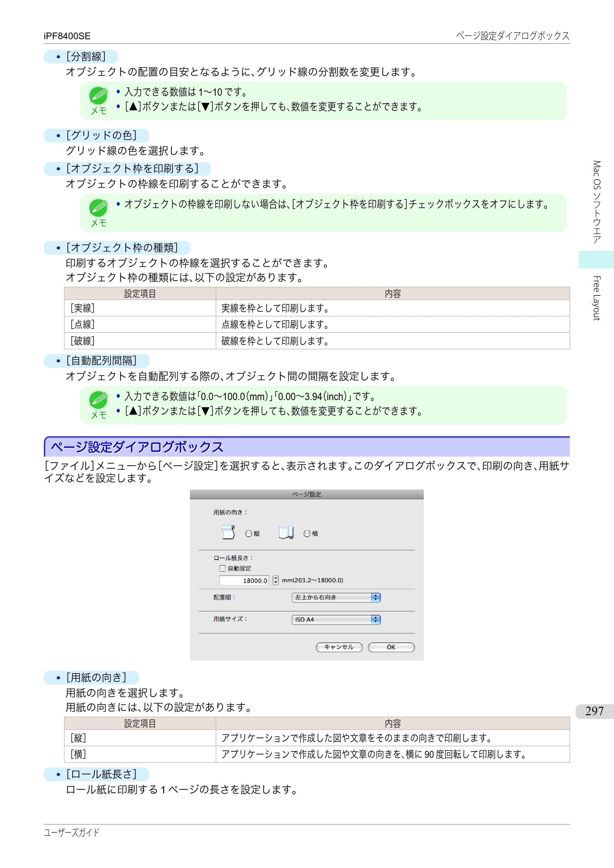Click the [横] table cell
The image size is (614, 868).
[x=140, y=754]
